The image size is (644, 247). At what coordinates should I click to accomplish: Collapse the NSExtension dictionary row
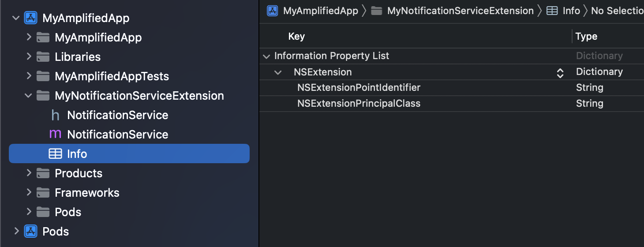click(277, 72)
